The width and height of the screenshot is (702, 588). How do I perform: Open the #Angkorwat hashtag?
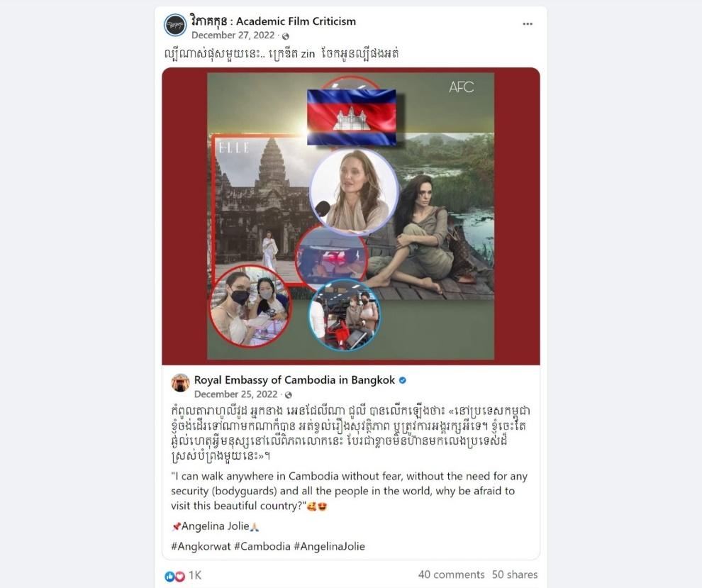(201, 546)
